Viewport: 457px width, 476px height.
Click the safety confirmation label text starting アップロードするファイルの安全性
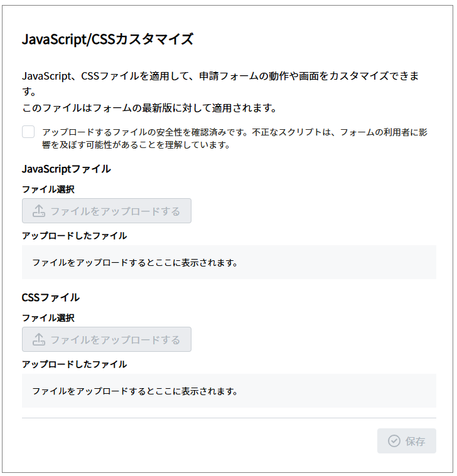pos(235,139)
